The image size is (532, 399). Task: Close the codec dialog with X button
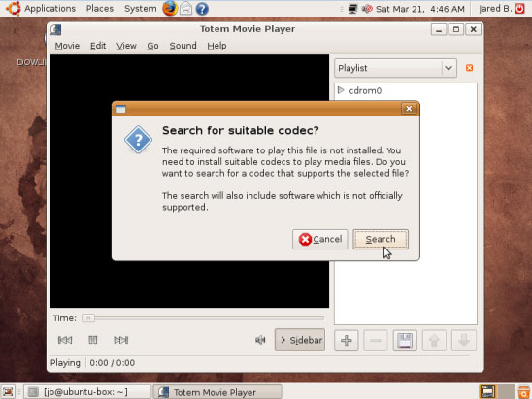tap(409, 108)
